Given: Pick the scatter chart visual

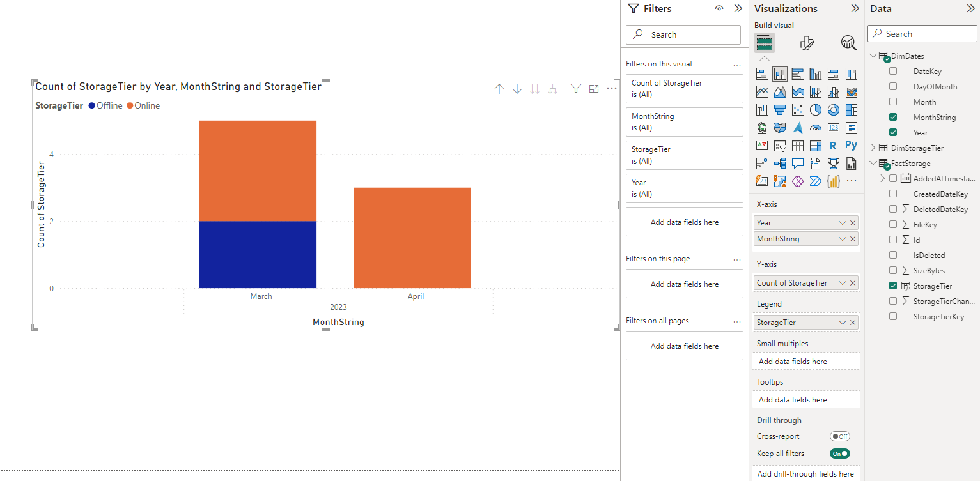Looking at the screenshot, I should click(x=797, y=110).
